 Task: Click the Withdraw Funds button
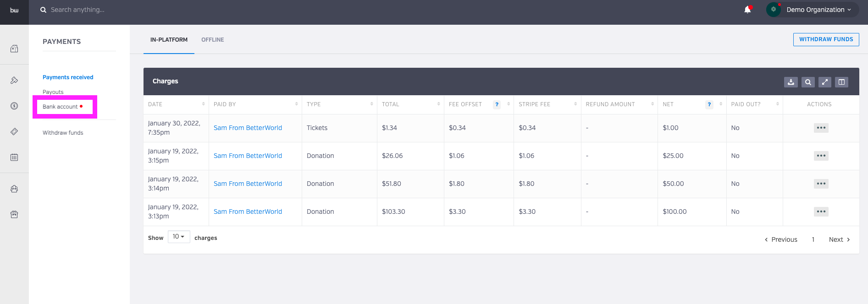pyautogui.click(x=826, y=39)
